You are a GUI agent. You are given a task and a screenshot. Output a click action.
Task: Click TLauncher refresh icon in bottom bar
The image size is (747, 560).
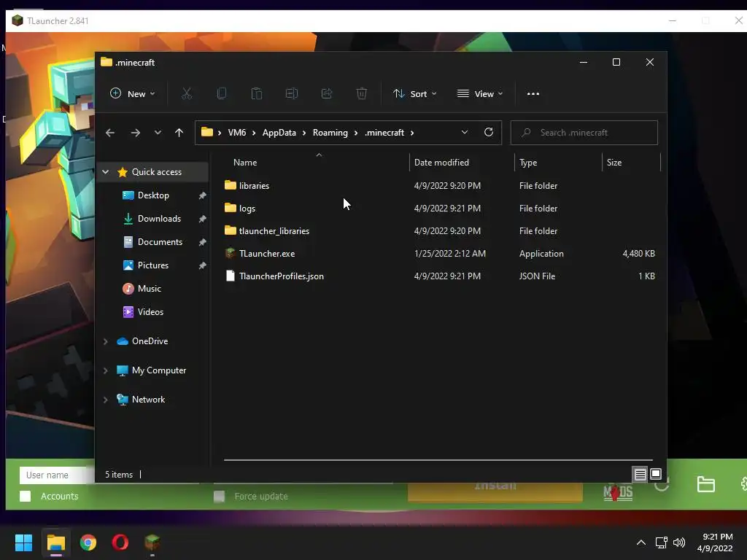662,486
